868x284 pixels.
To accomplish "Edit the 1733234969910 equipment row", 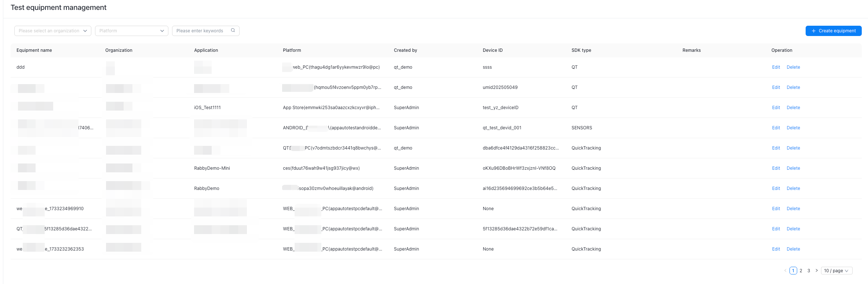I will point(776,209).
